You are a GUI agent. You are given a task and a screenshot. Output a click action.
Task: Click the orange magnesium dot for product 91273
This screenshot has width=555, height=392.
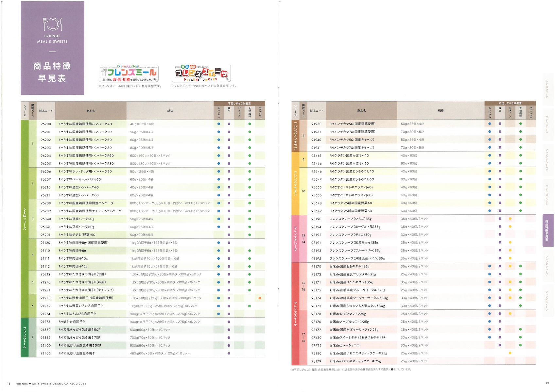260,298
